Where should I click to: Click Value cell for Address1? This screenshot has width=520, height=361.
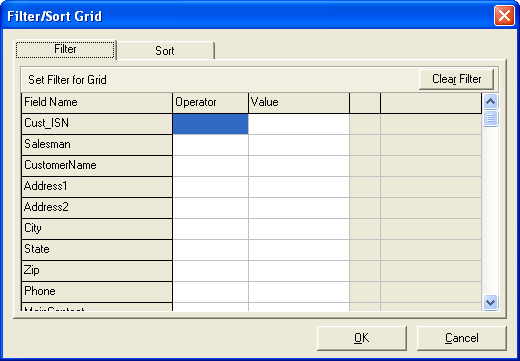pos(299,187)
